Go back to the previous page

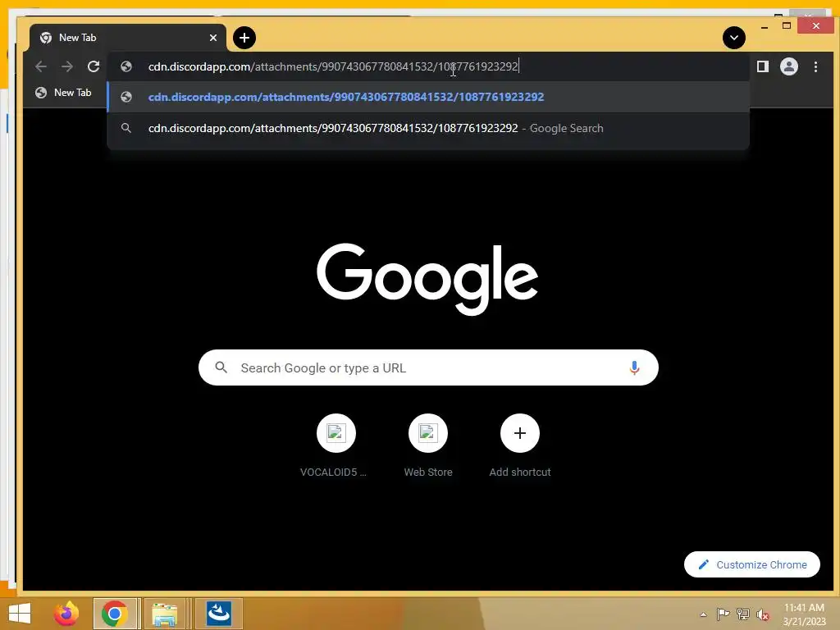41,66
